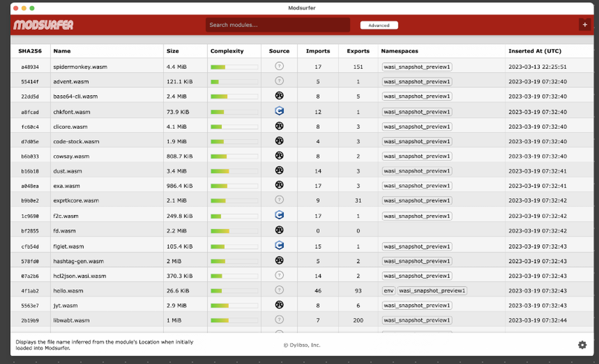
Task: Click the Rust source icon for jyt.wasm
Action: (279, 305)
